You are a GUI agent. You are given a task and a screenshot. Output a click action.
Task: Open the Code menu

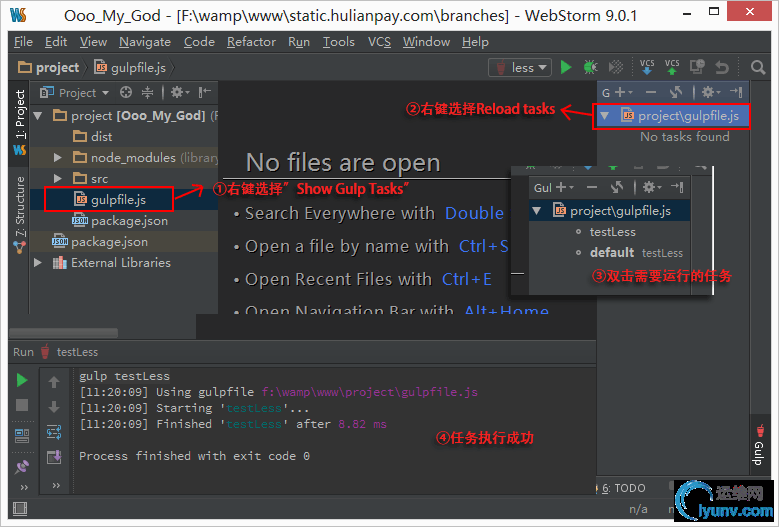click(199, 42)
